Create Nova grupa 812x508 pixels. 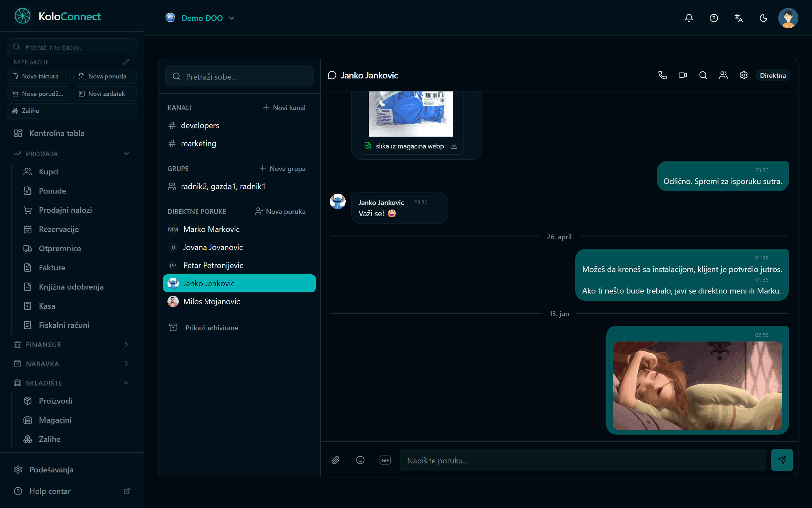(x=282, y=169)
